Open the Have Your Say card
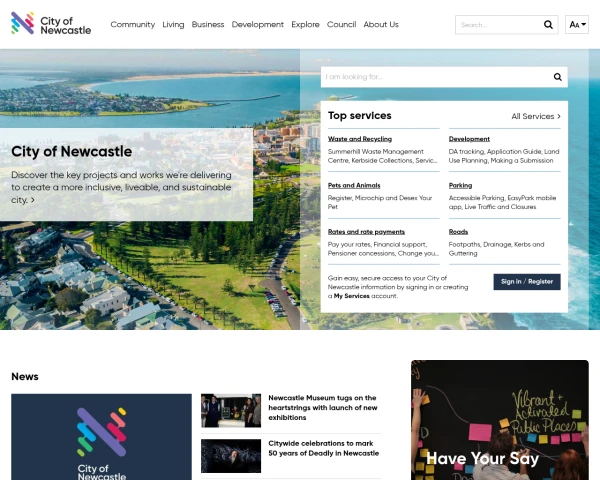Image resolution: width=600 pixels, height=480 pixels. click(500, 420)
